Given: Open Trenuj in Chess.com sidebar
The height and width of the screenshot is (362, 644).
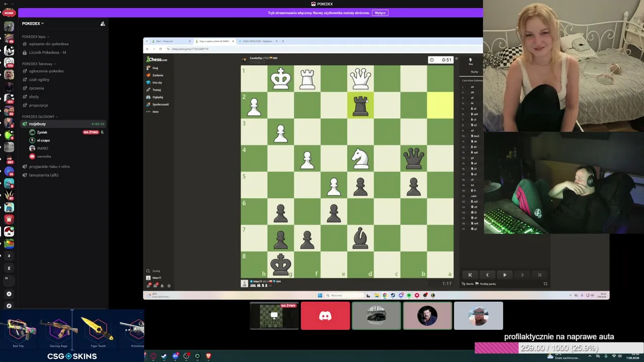Looking at the screenshot, I should 153,89.
